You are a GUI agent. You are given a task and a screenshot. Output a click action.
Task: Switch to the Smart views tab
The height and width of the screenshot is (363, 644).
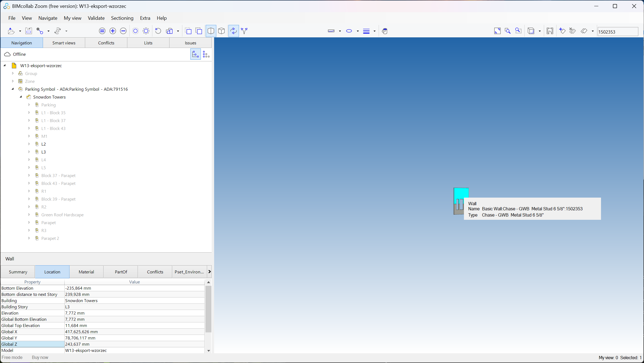(64, 43)
